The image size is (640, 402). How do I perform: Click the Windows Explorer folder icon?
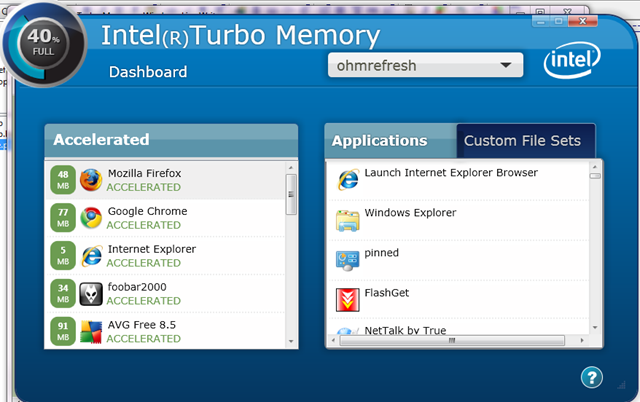[x=347, y=220]
